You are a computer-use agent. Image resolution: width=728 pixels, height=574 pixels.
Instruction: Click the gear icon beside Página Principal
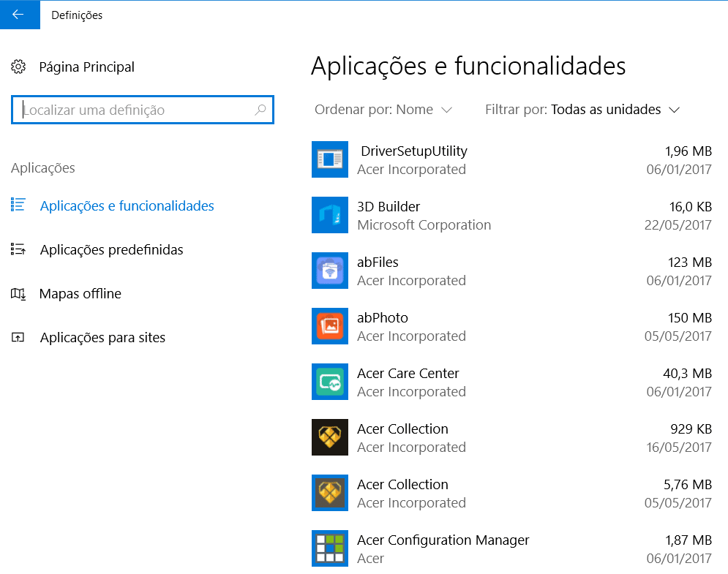[18, 67]
